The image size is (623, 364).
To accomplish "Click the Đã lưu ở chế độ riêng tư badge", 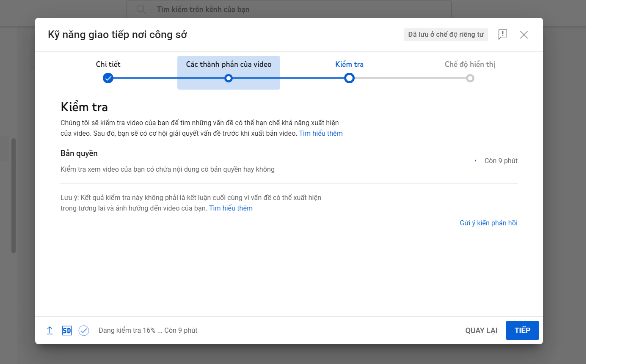I will tap(446, 35).
